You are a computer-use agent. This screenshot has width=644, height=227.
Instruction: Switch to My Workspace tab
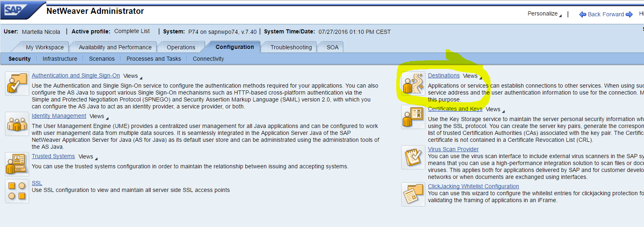45,47
